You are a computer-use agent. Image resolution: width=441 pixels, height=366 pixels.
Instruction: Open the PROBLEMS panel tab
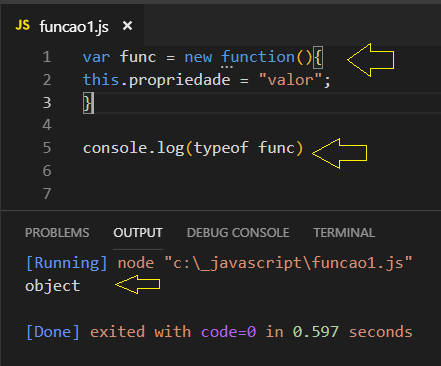(x=57, y=232)
